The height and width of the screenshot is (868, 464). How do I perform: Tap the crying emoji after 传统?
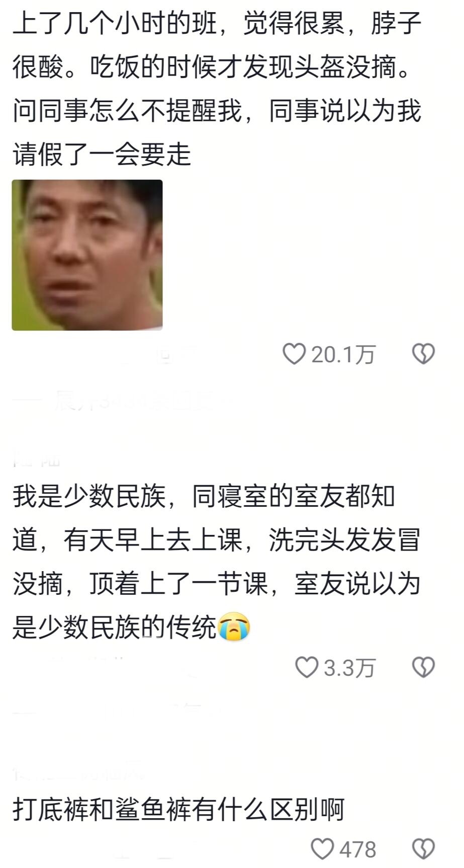[x=234, y=627]
